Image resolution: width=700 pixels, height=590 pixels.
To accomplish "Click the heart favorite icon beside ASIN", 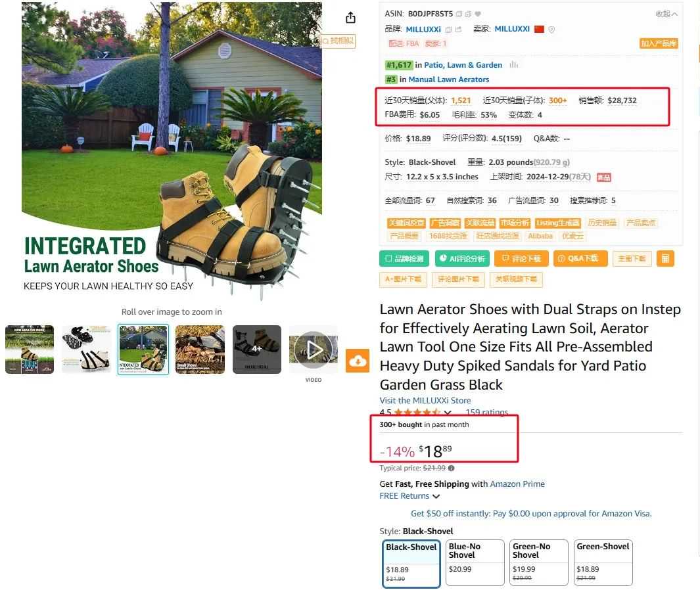I will click(478, 14).
